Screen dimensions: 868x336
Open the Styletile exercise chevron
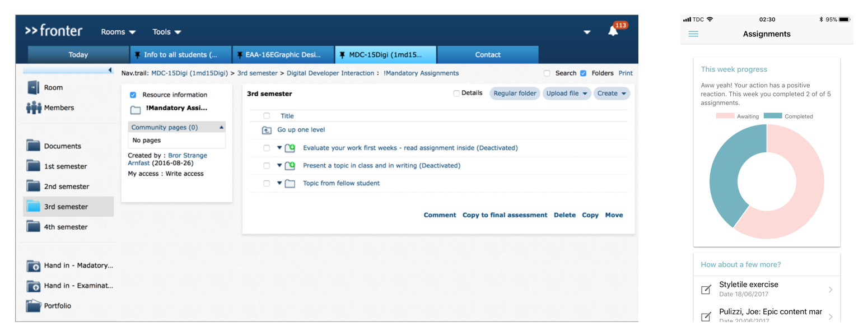click(x=830, y=290)
